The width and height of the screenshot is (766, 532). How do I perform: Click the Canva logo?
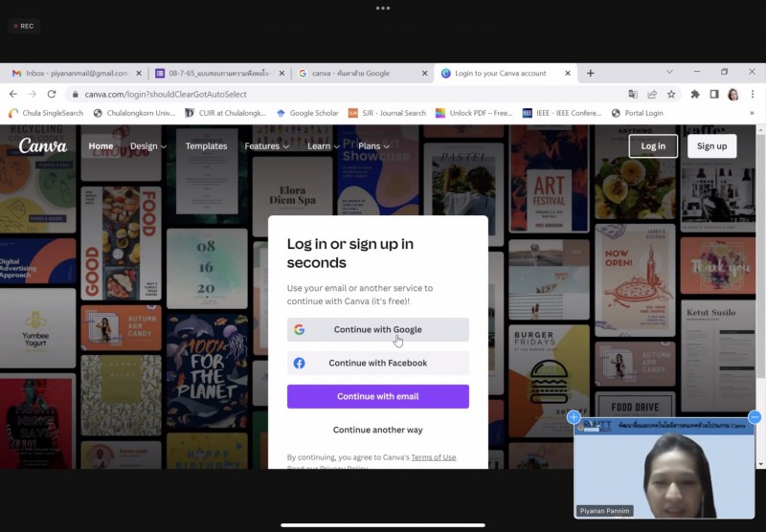(x=43, y=145)
